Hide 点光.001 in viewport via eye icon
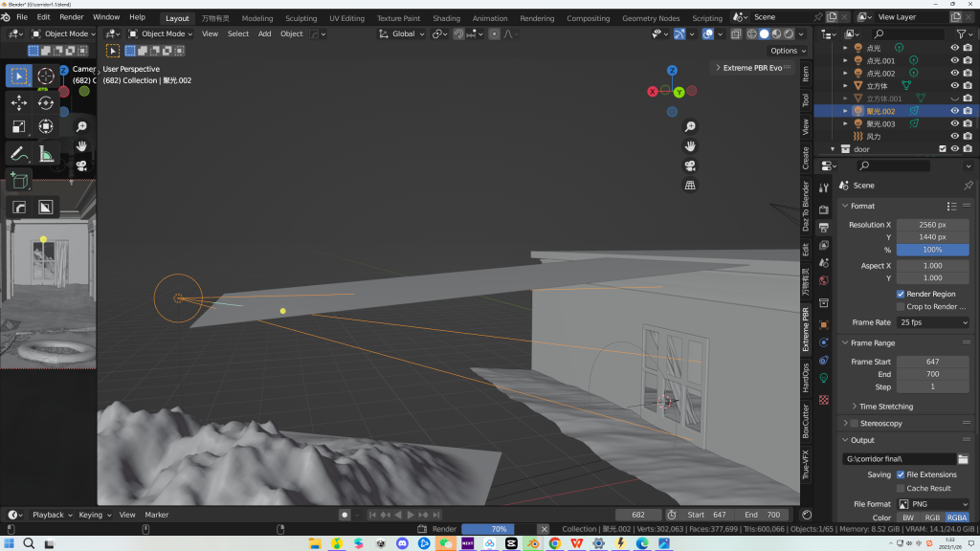The height and width of the screenshot is (551, 980). (954, 60)
